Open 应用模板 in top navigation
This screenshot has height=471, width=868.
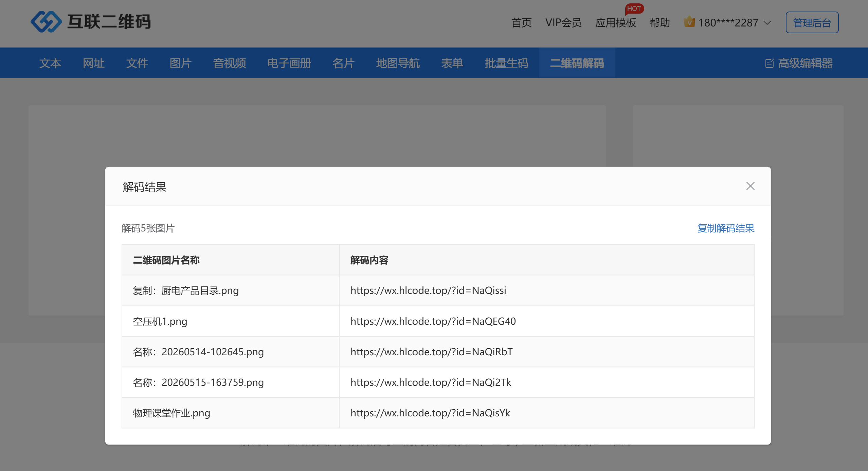[615, 23]
